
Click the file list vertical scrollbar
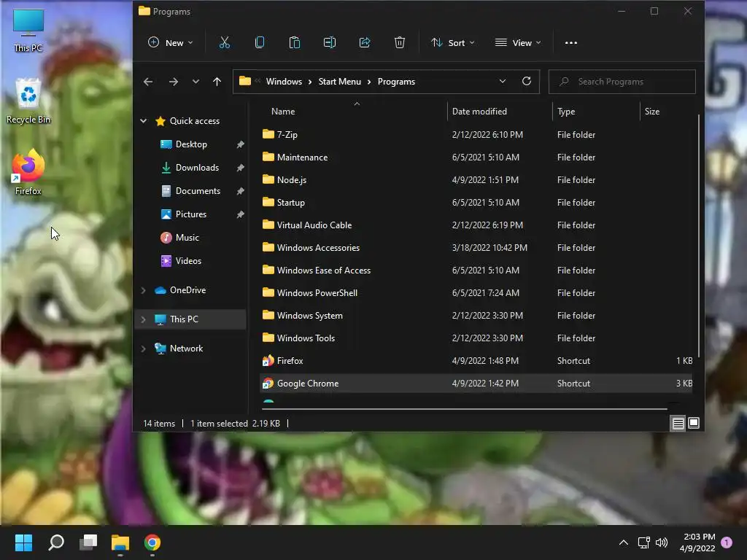pos(698,236)
